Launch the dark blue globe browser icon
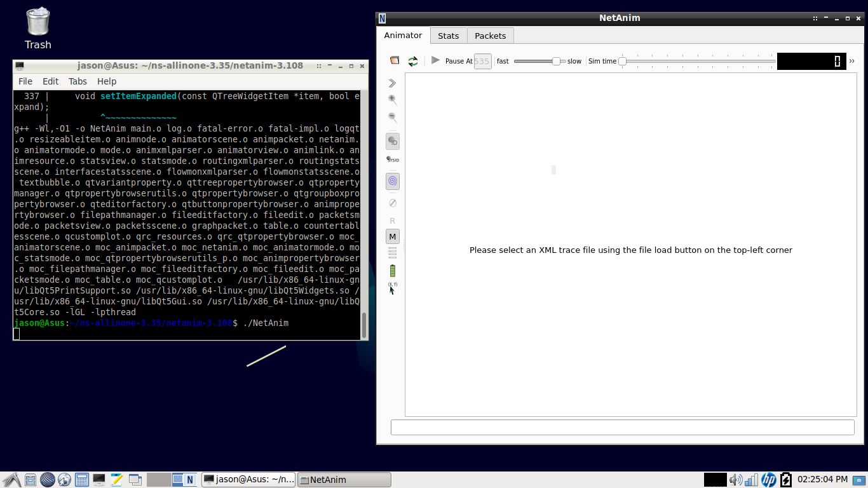 point(48,480)
